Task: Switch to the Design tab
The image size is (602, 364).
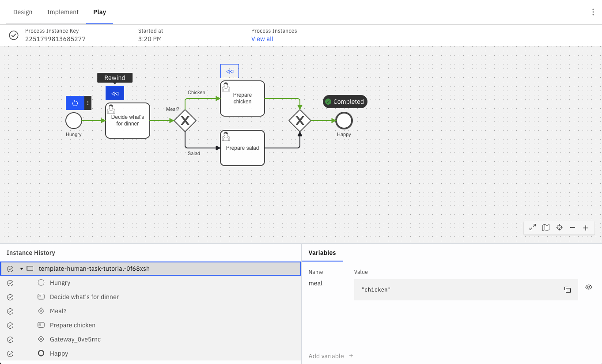Action: pos(23,12)
